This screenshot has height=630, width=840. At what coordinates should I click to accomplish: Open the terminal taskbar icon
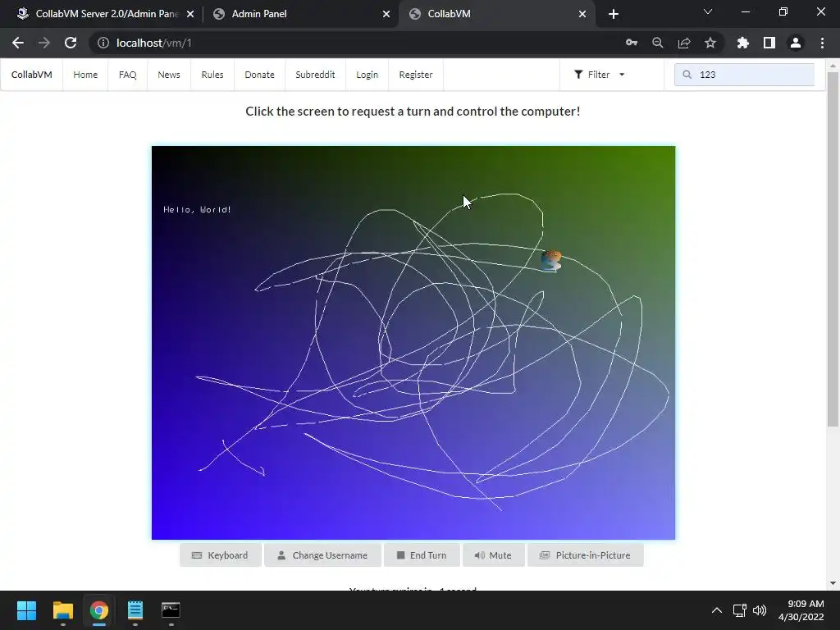point(171,610)
